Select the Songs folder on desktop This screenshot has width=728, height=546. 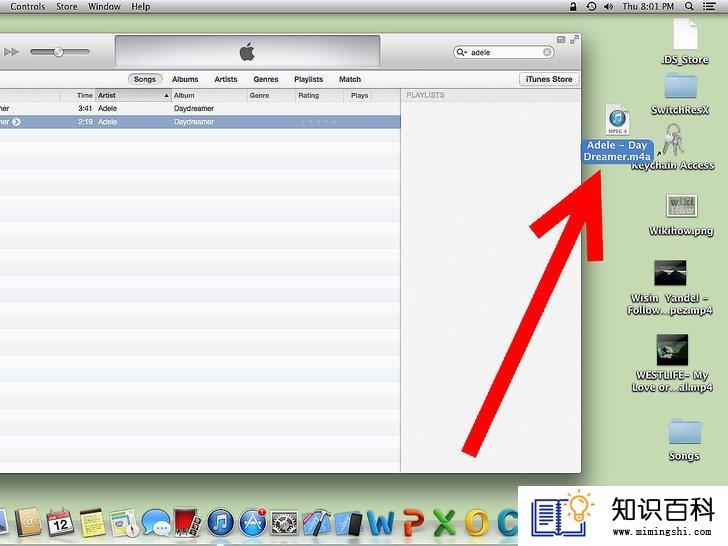pyautogui.click(x=684, y=432)
